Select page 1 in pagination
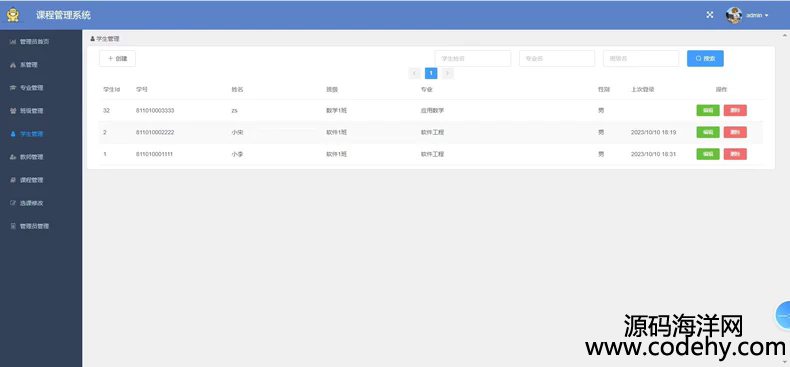This screenshot has width=790, height=367. (431, 74)
